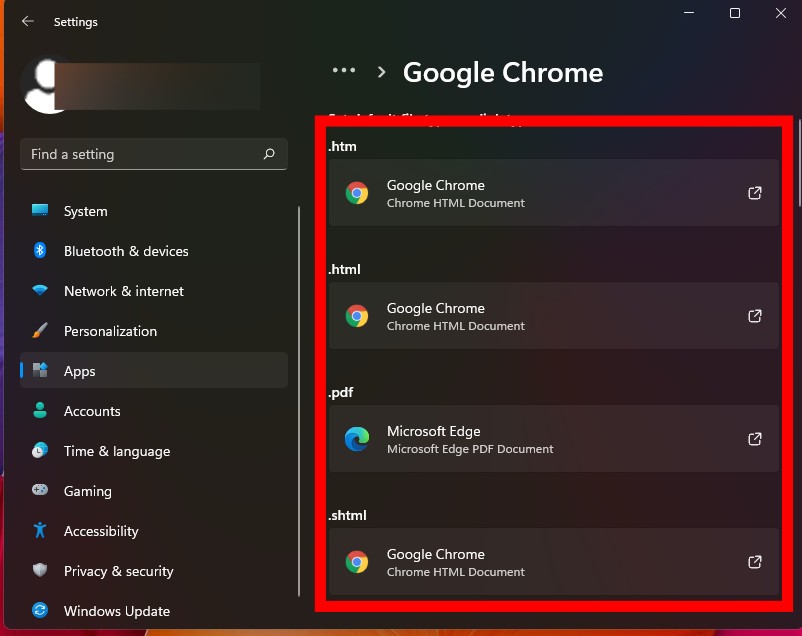Change default app for .html
This screenshot has width=802, height=636.
(x=553, y=315)
